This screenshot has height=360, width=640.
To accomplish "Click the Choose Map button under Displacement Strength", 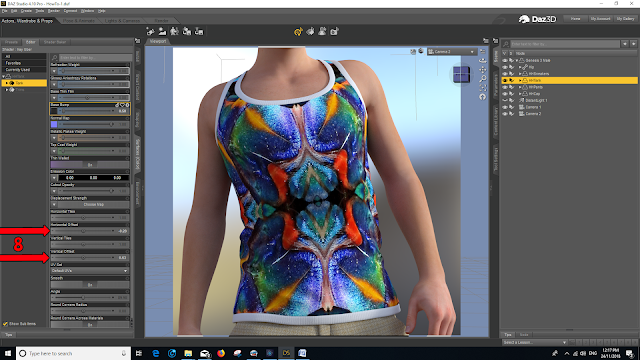I will pos(93,204).
